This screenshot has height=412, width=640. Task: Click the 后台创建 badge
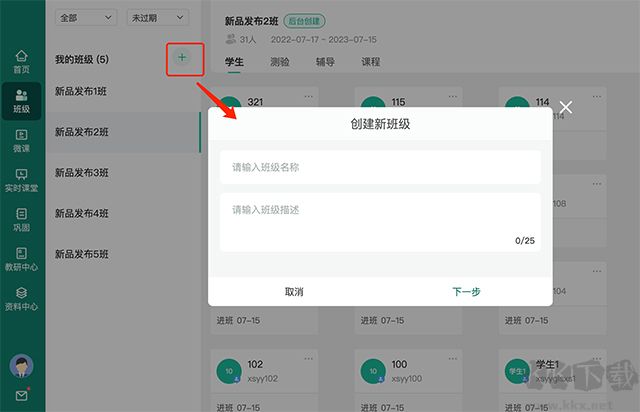(304, 21)
